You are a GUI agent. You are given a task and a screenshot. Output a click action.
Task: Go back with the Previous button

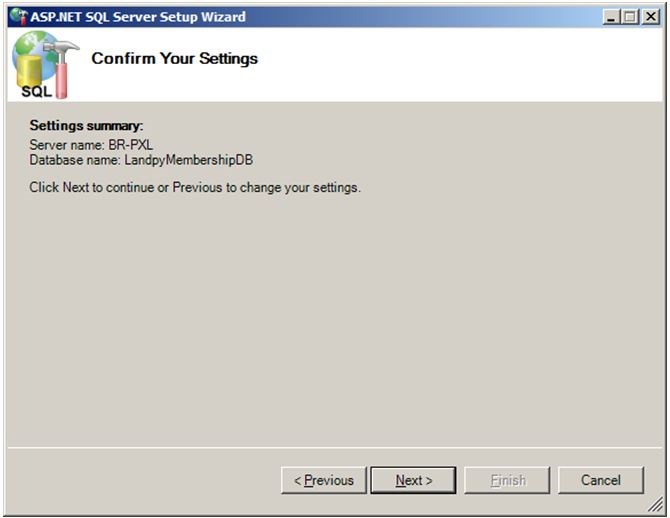point(324,480)
